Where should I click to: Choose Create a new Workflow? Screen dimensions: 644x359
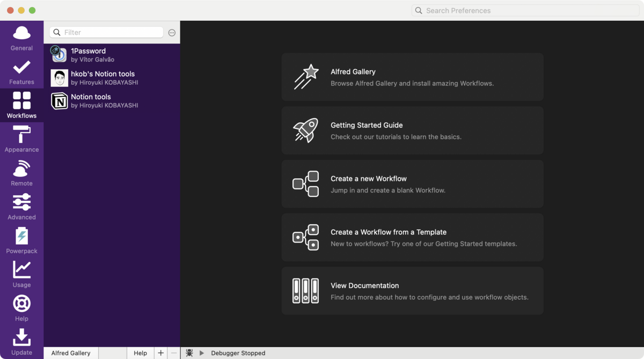412,184
